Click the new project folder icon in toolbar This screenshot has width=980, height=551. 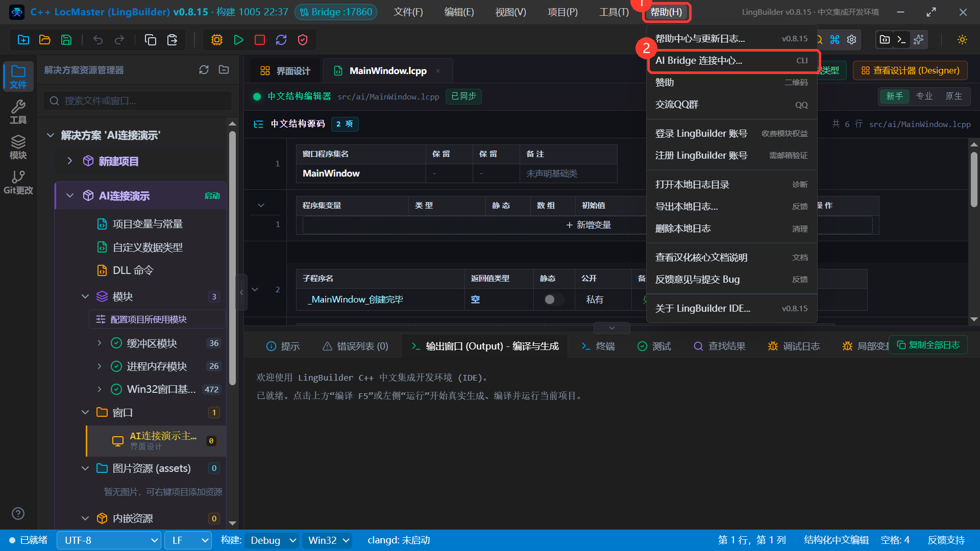(23, 40)
